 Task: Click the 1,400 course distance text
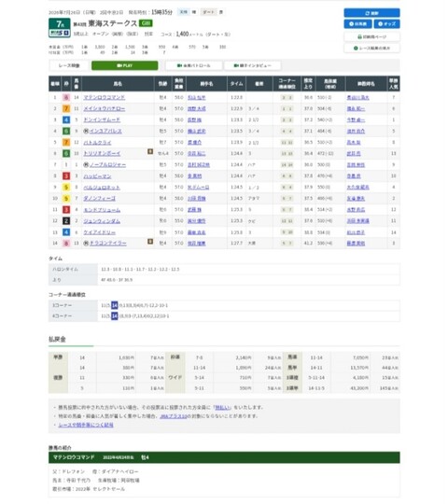[x=182, y=34]
